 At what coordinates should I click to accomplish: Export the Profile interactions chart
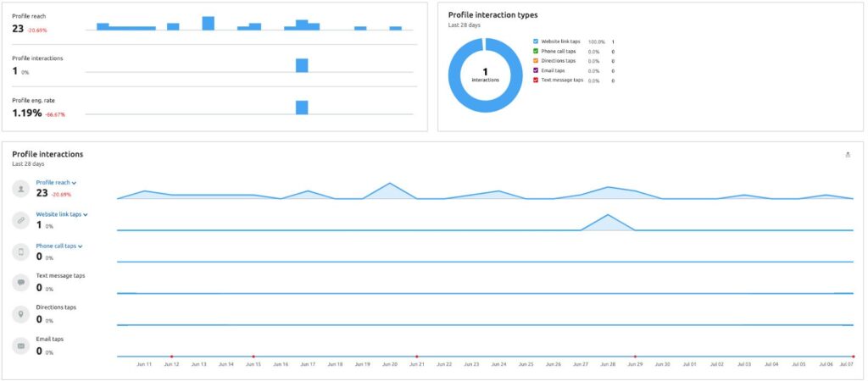[x=848, y=155]
